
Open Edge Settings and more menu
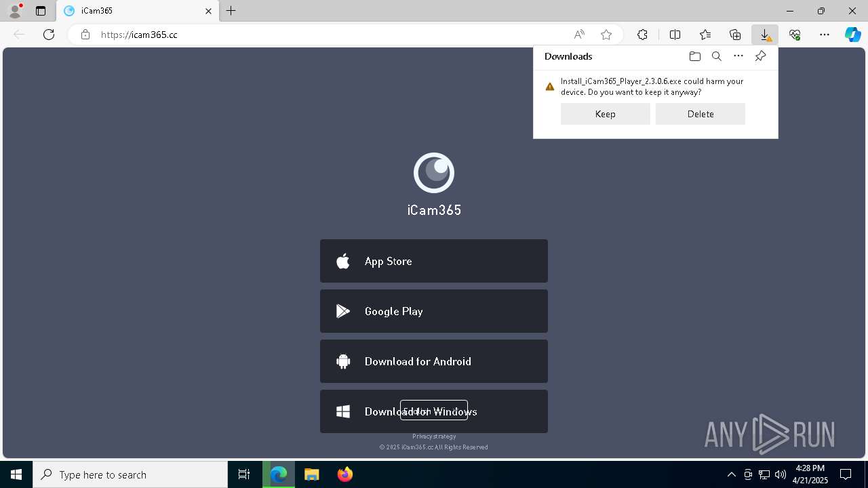coord(825,35)
